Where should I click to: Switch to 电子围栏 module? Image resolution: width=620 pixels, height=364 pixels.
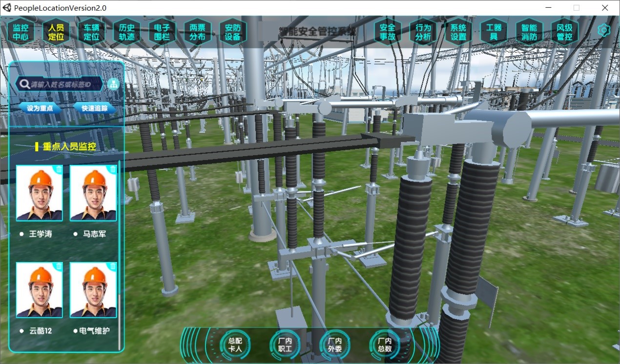point(162,32)
